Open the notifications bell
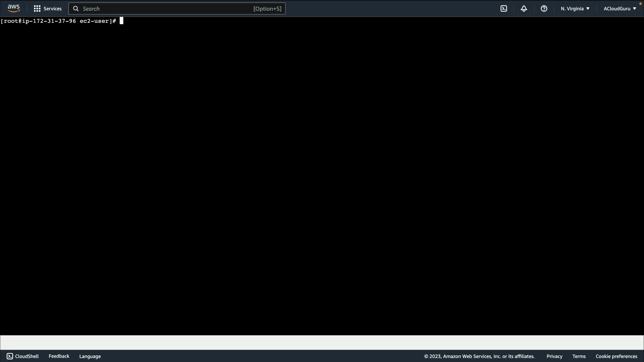 coord(524,9)
